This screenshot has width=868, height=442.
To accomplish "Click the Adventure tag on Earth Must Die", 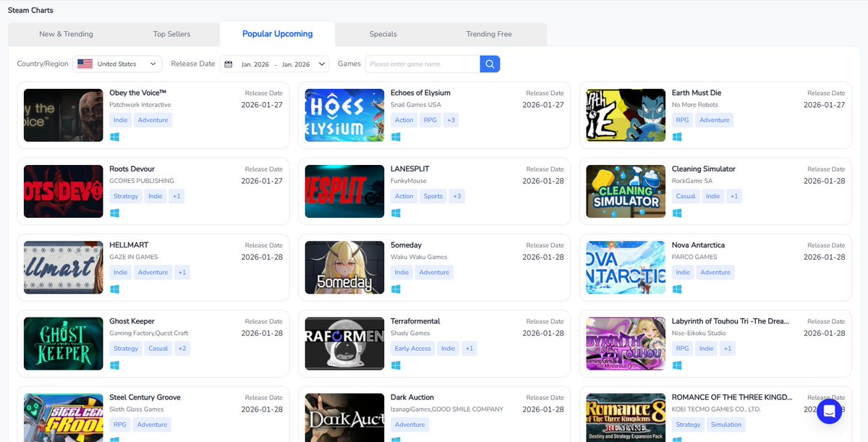I will (x=715, y=120).
